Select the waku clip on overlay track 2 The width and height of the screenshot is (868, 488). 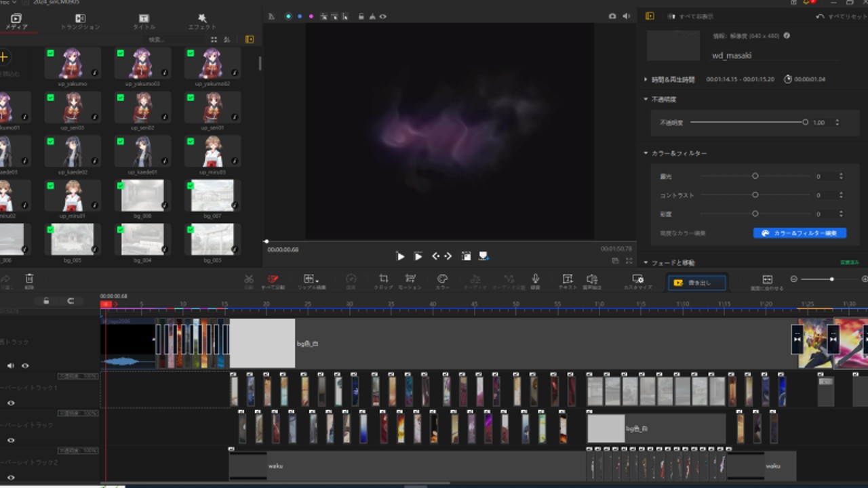pos(407,466)
